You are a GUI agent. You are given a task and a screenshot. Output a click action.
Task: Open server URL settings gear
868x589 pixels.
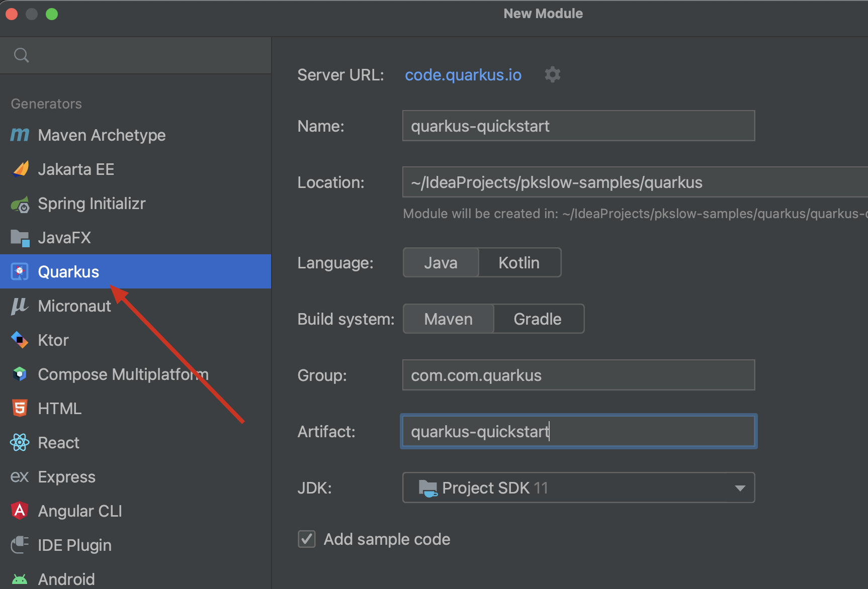click(552, 75)
